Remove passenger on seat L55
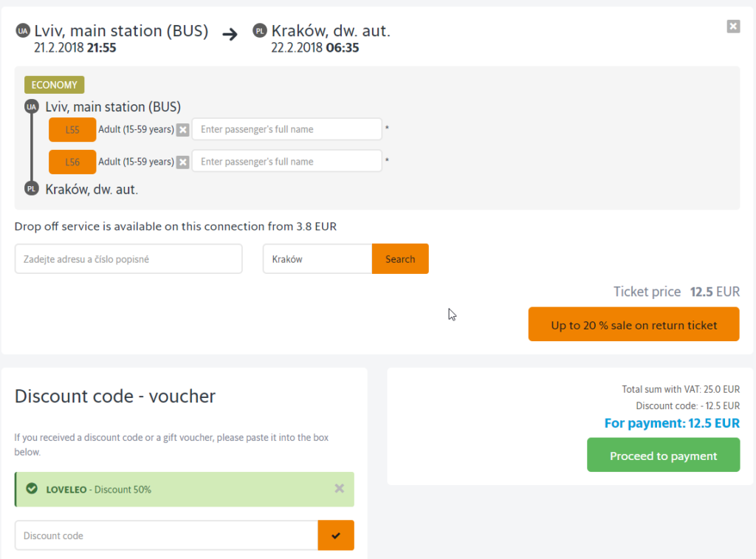 coord(183,130)
